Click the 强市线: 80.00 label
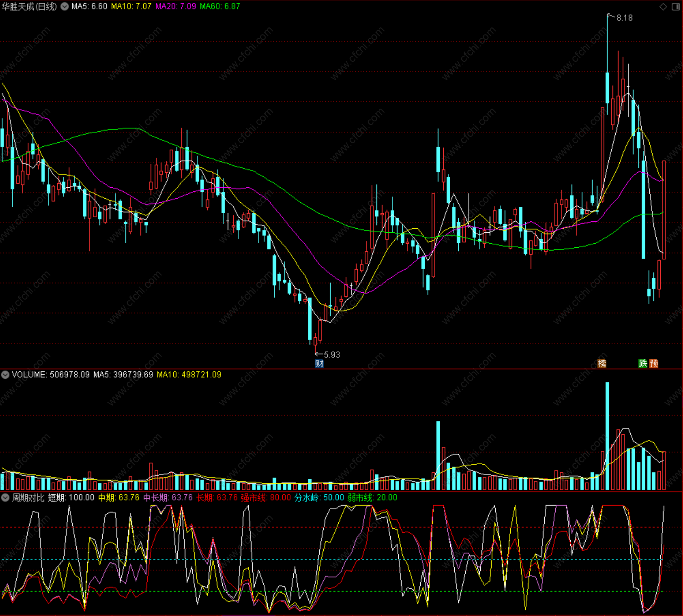 tap(266, 497)
